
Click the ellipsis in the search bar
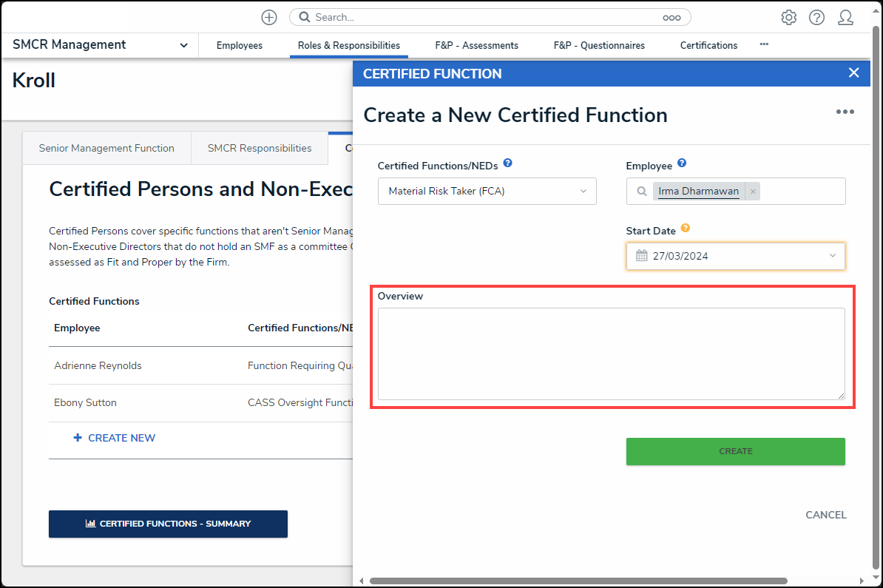coord(671,18)
